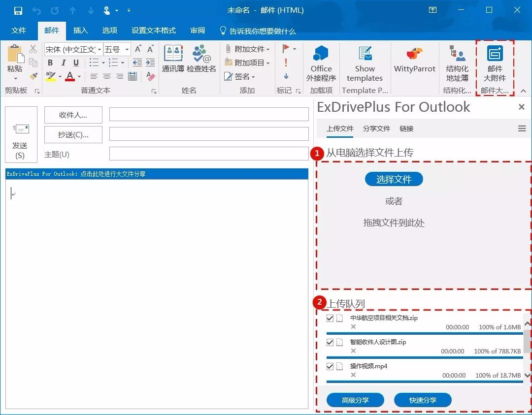Align text to the left
The image size is (532, 415).
[94, 76]
